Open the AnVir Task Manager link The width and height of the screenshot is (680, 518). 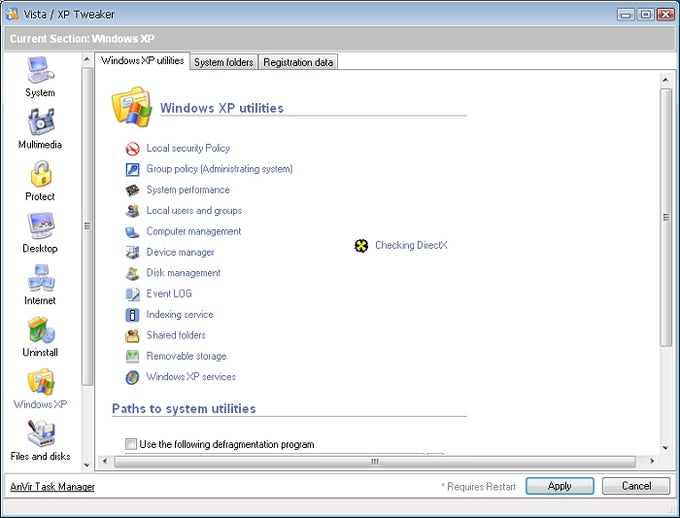52,487
